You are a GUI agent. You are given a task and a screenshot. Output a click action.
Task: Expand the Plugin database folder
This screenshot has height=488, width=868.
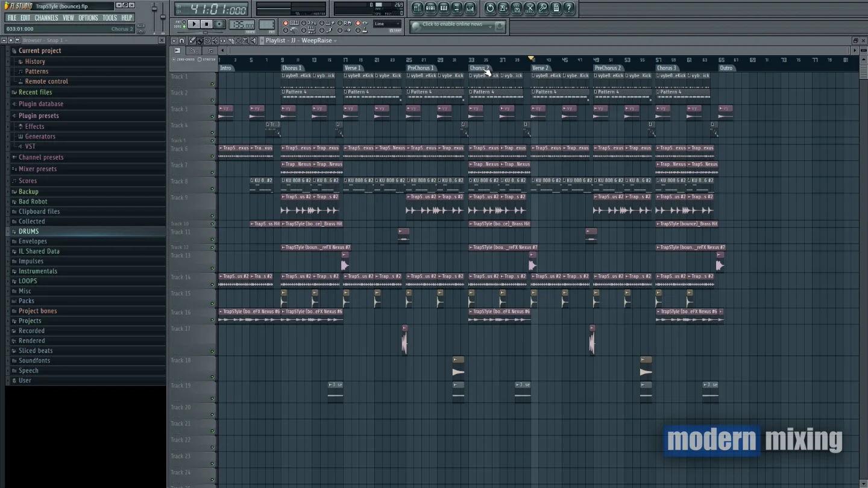(40, 104)
